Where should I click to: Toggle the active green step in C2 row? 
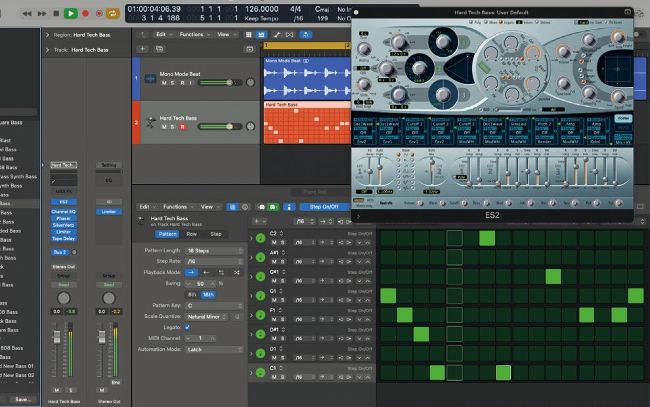click(487, 238)
